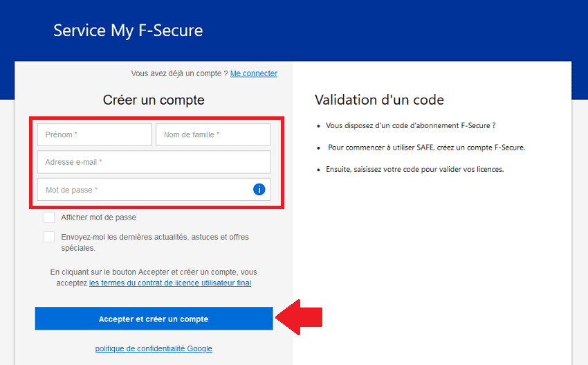Open the contrat de licence utilisateur final link
Screen dimensions: 588x365
(x=170, y=283)
